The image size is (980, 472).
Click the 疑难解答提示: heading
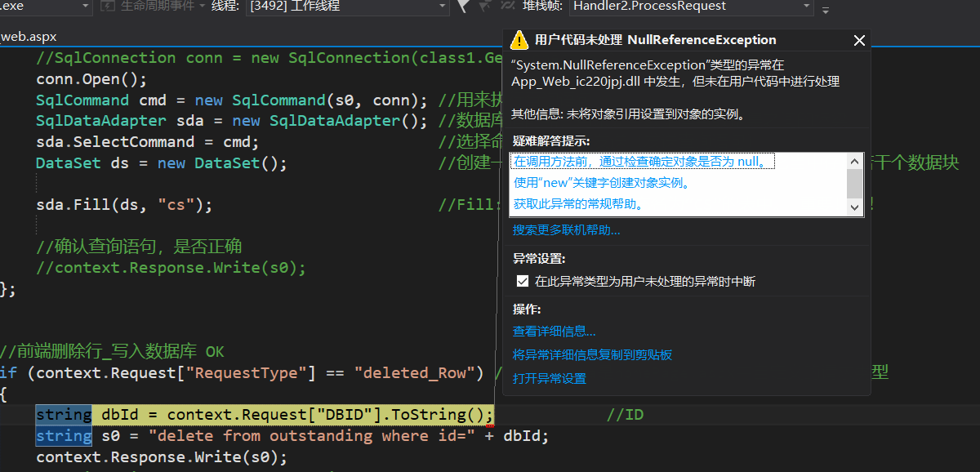point(550,141)
